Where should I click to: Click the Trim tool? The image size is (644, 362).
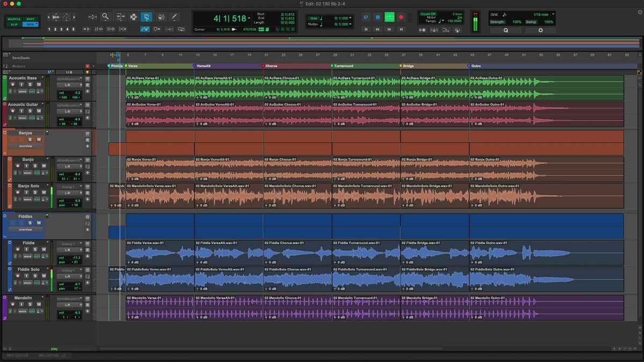click(x=120, y=17)
